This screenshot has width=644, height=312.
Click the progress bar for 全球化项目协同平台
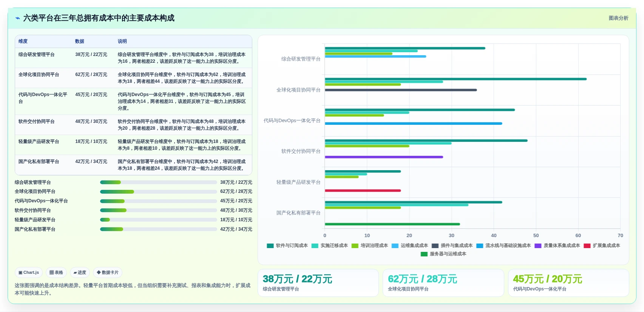159,192
